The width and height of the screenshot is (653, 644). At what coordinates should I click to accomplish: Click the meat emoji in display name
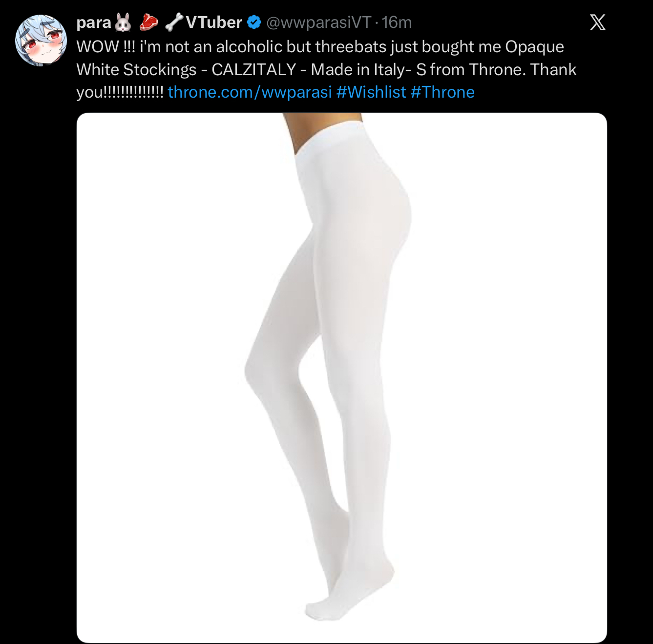[149, 22]
